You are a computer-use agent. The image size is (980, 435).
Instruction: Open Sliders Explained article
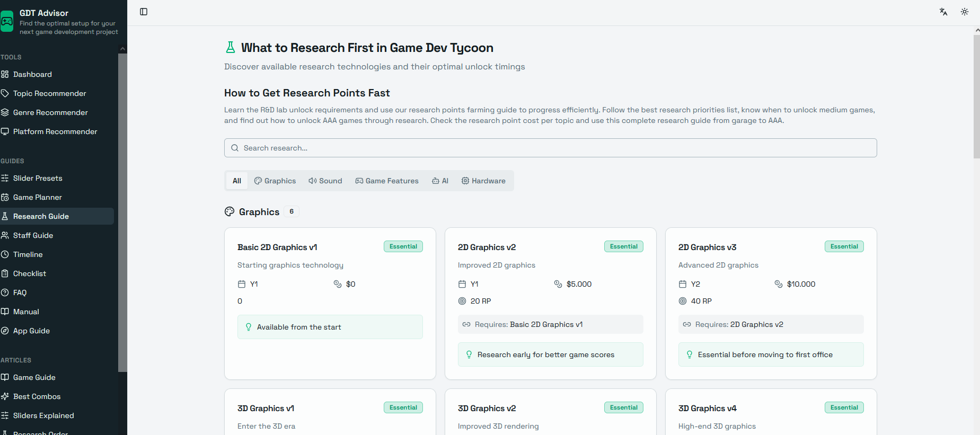pos(57,415)
